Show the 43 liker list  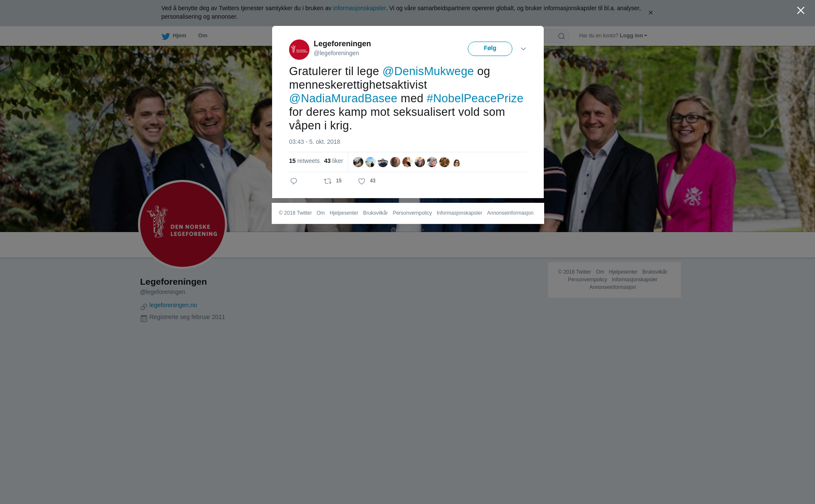pos(334,161)
